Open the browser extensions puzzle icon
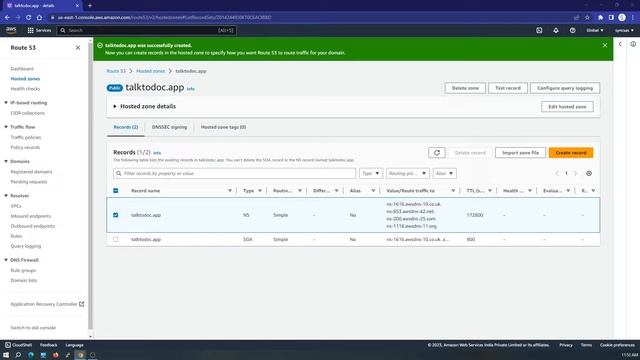This screenshot has height=360, width=640. pyautogui.click(x=600, y=18)
